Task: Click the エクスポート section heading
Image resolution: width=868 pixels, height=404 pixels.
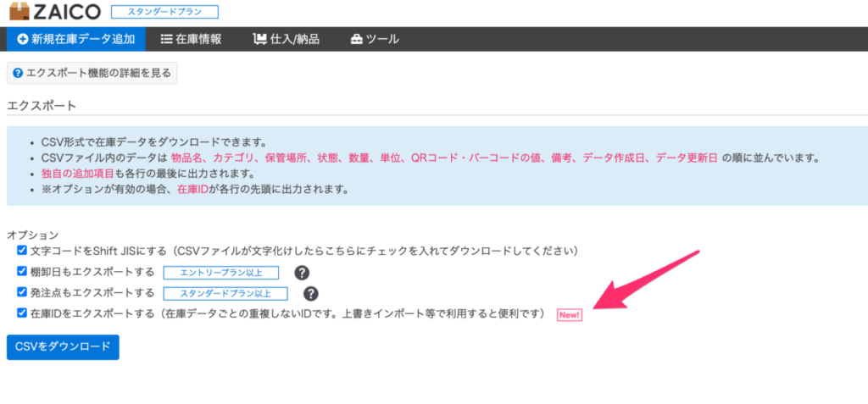Action: (42, 106)
